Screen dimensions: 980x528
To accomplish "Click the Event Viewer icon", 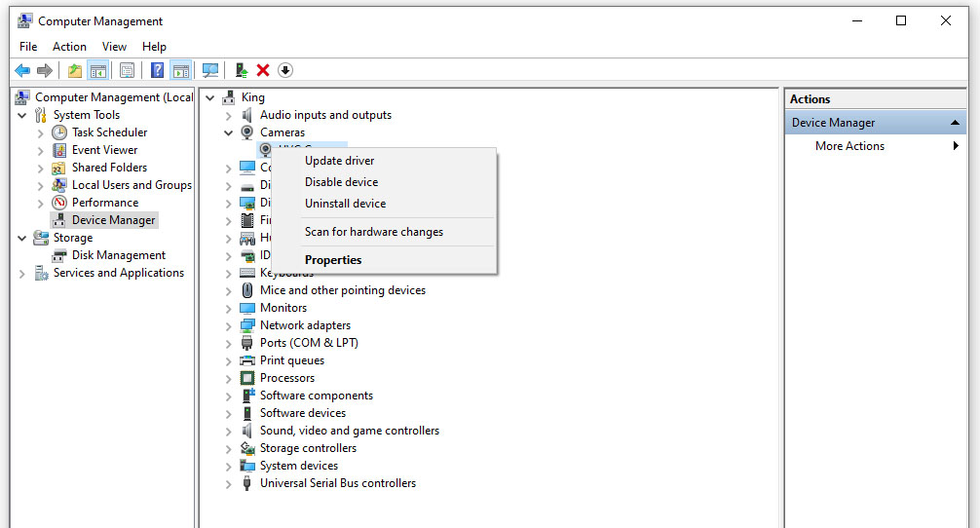I will point(59,150).
